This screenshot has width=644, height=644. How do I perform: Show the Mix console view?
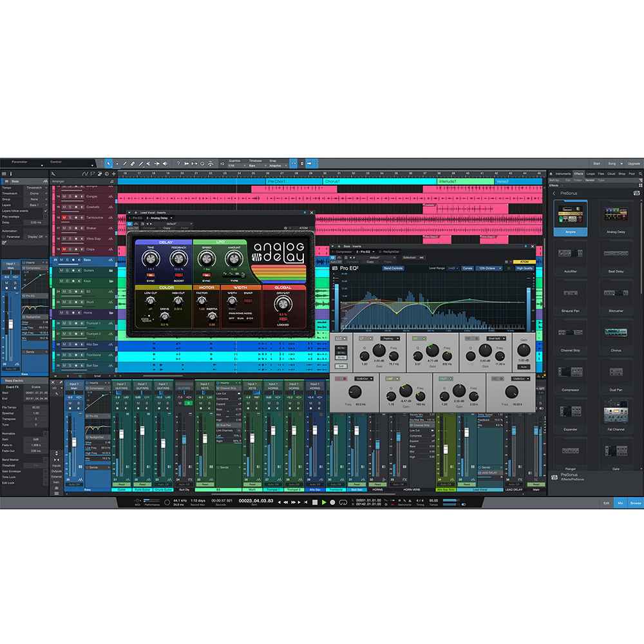pyautogui.click(x=620, y=503)
